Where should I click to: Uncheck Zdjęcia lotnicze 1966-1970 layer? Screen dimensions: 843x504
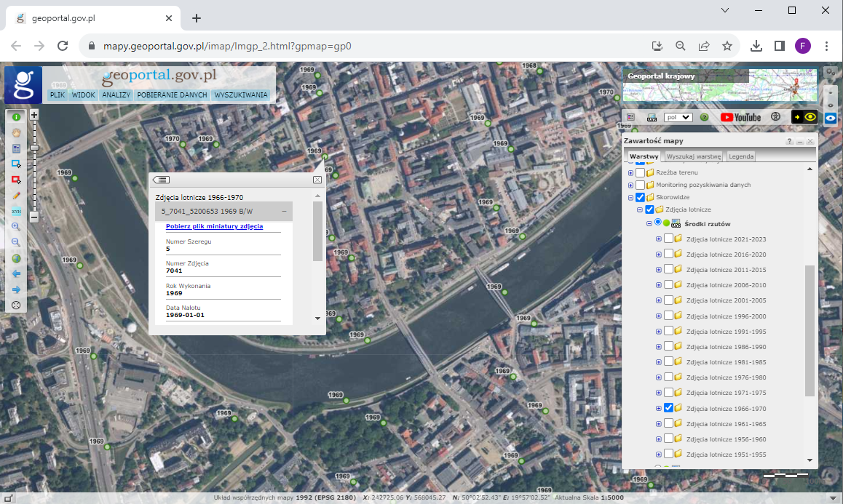669,409
